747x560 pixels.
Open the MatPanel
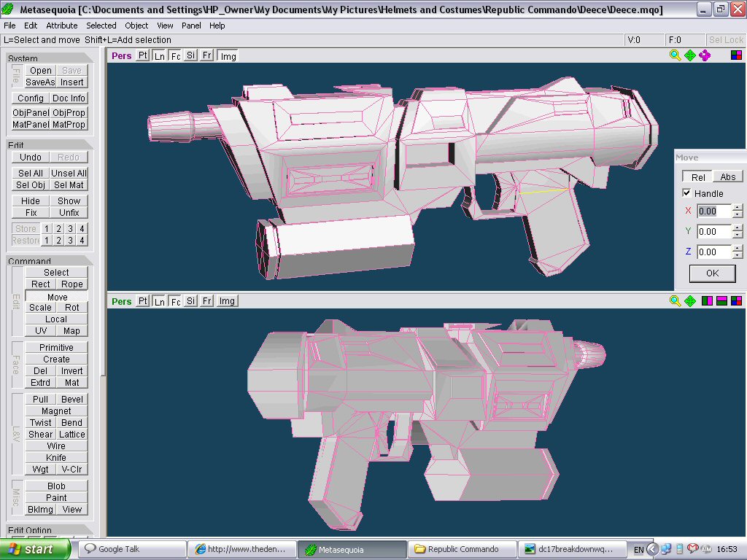click(x=31, y=124)
